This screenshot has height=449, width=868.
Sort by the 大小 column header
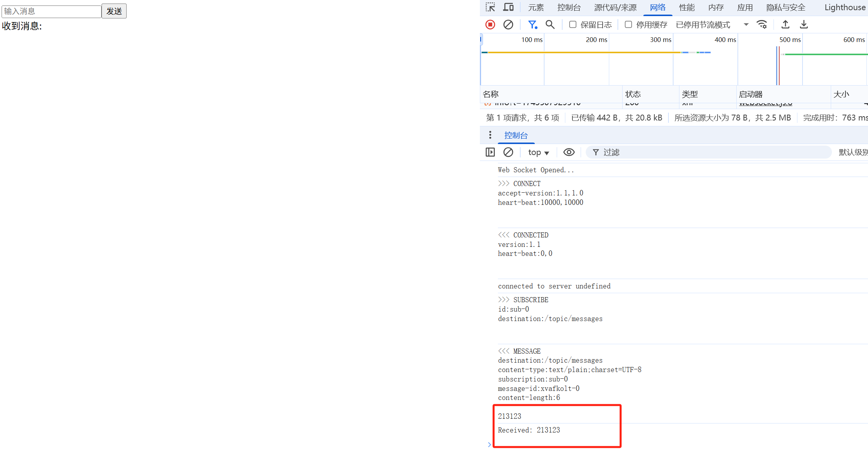click(x=849, y=94)
